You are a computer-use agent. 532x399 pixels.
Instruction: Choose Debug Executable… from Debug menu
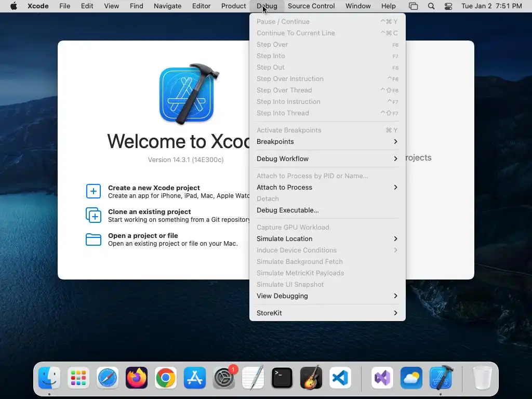tap(327, 210)
